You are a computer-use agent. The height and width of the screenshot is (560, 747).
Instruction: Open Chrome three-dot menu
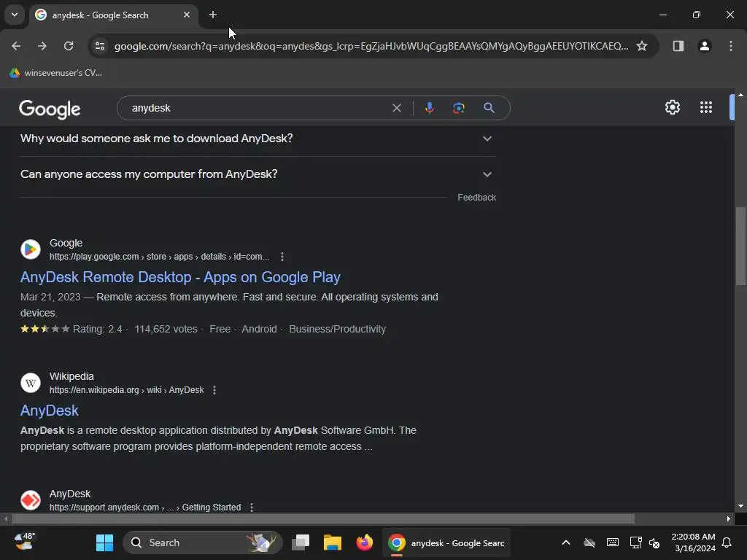tap(731, 46)
